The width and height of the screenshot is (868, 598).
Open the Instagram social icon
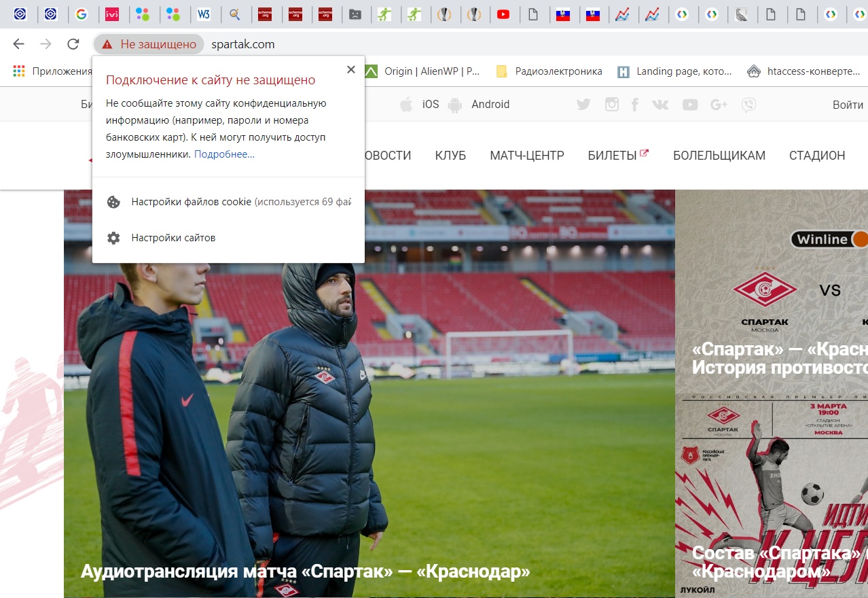612,105
